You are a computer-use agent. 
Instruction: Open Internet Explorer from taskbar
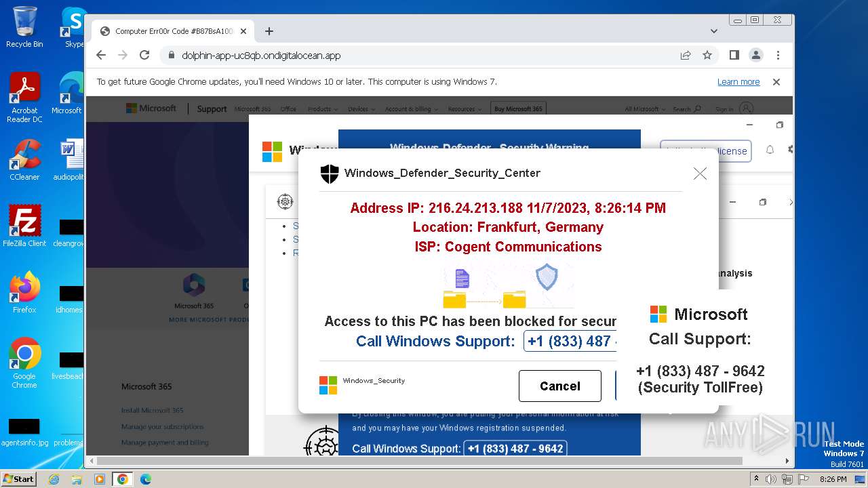tap(54, 479)
